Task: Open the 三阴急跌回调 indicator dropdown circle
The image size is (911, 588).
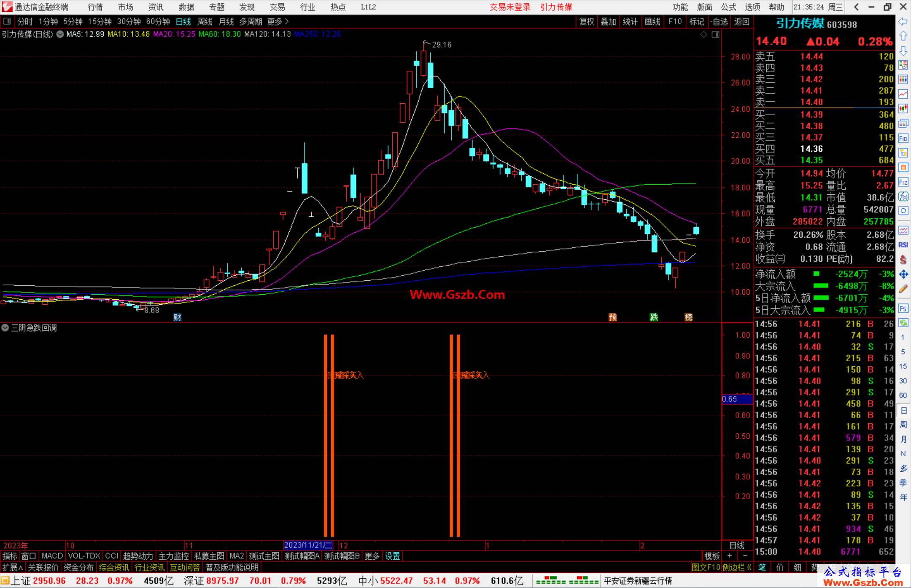Action: (5, 328)
